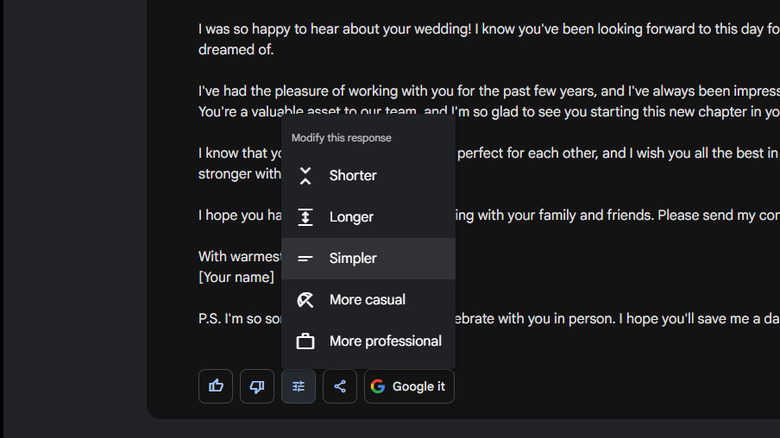
Task: Choose the Simpler menu option
Action: coord(353,258)
